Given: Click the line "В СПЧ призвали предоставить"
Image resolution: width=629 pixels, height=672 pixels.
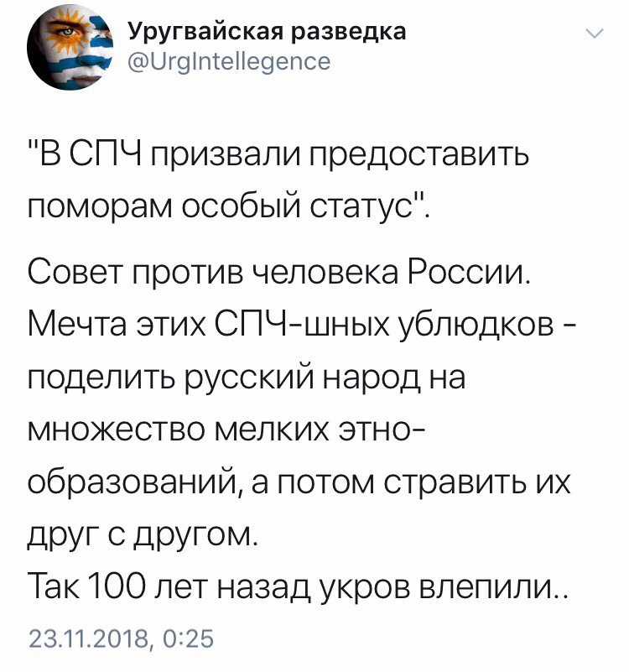Looking at the screenshot, I should point(279,156).
